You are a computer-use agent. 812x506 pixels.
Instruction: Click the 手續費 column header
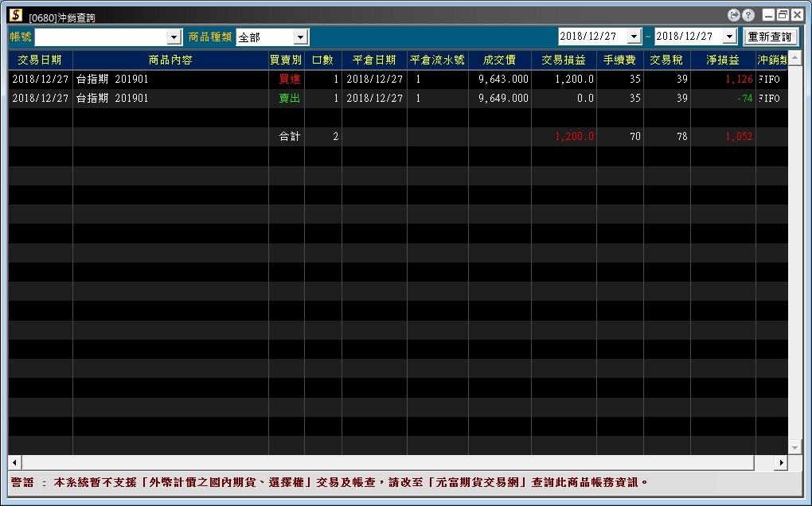click(x=619, y=60)
